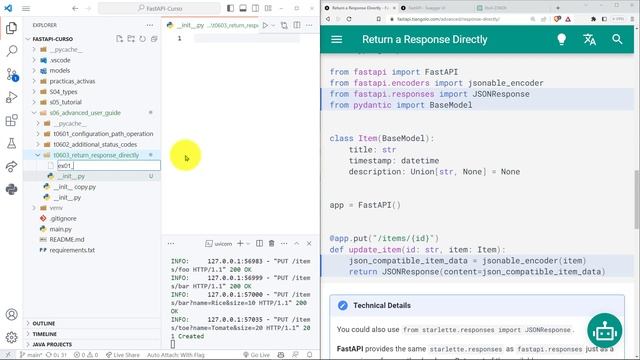Screen dimensions: 640x360
Task: Open requirements.txt in Explorer
Action: [x=72, y=250]
